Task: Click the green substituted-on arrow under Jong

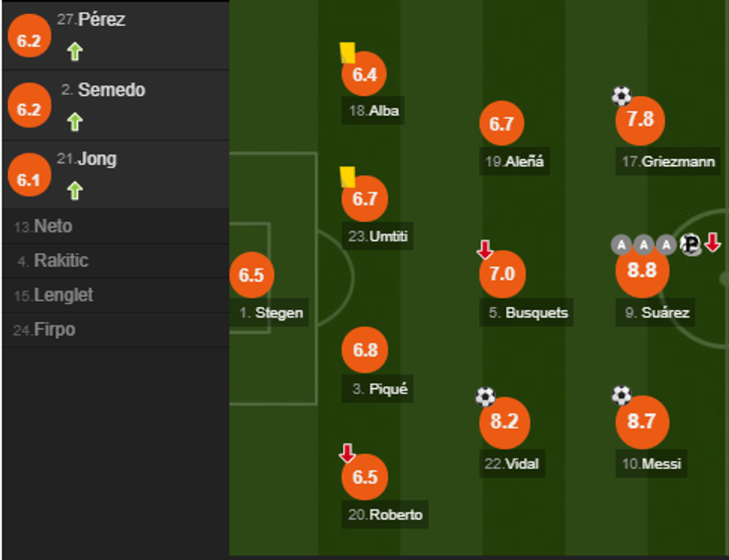Action: (74, 191)
